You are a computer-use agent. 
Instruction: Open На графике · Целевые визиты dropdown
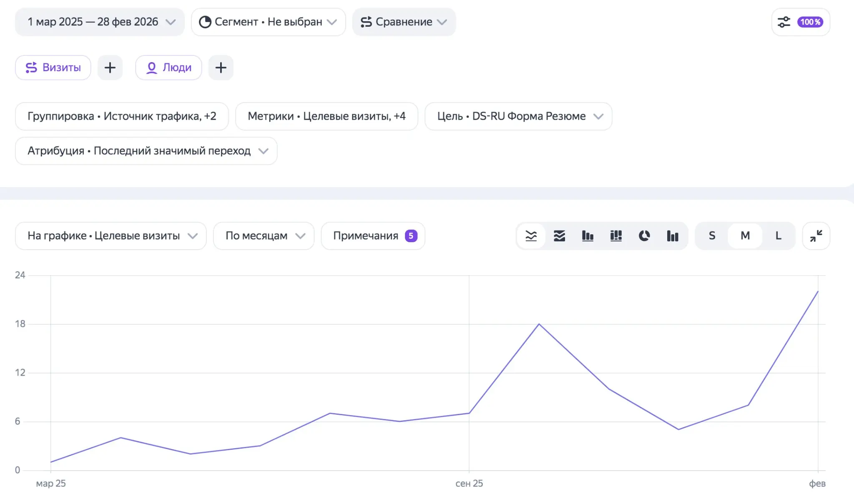[x=111, y=236]
